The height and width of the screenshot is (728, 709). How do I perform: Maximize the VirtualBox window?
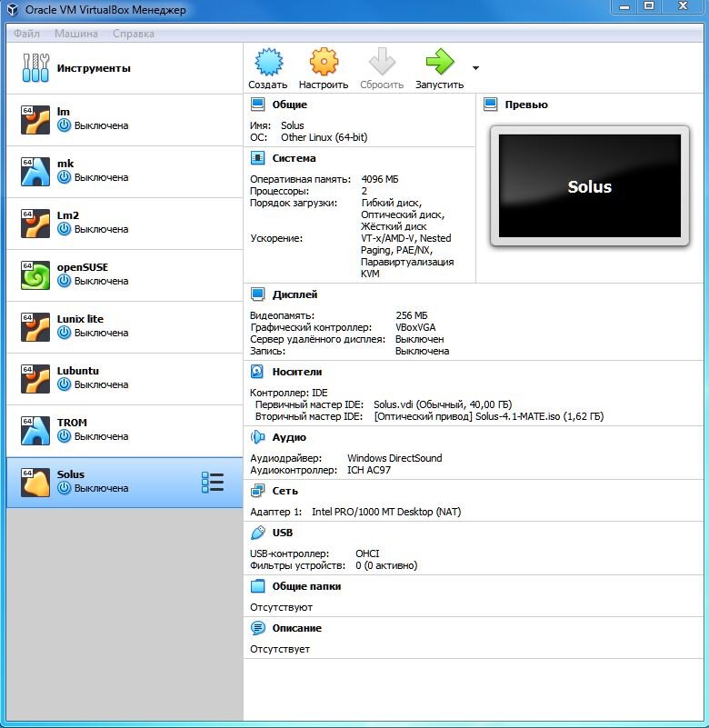pos(649,6)
